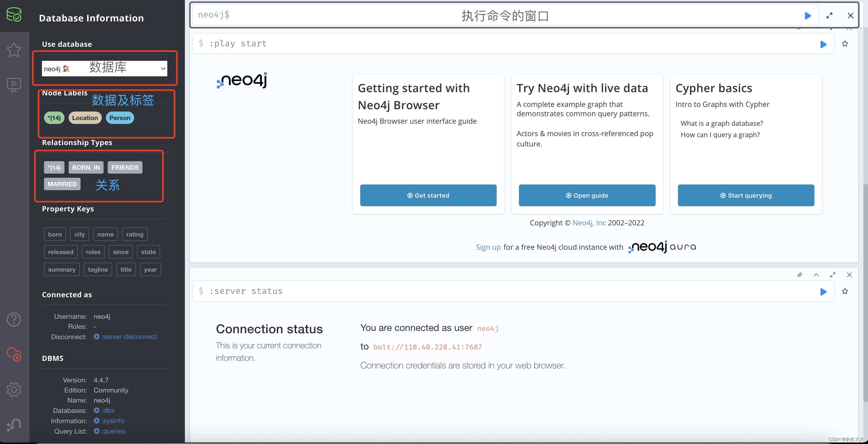The width and height of the screenshot is (868, 444).
Task: Clear the main editor with the X icon
Action: (x=850, y=16)
